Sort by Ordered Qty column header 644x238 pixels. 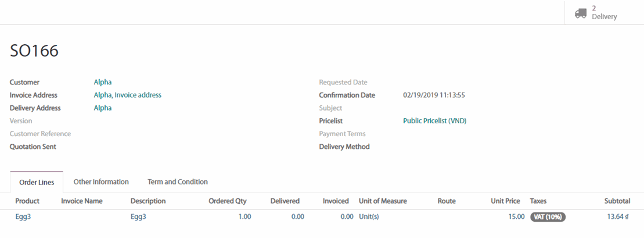(x=228, y=201)
